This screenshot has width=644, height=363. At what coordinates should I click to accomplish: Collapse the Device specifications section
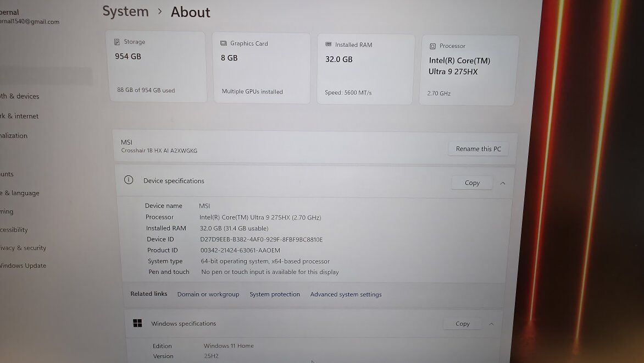coord(503,183)
